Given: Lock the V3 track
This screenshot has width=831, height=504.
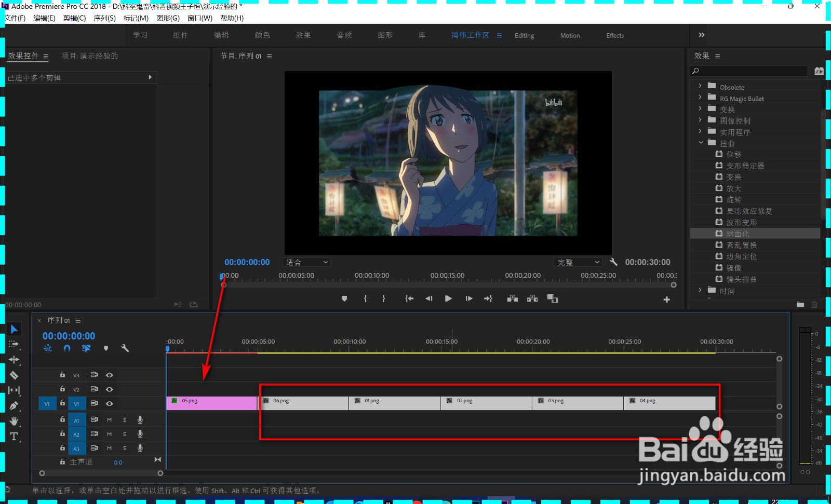Looking at the screenshot, I should coord(62,375).
